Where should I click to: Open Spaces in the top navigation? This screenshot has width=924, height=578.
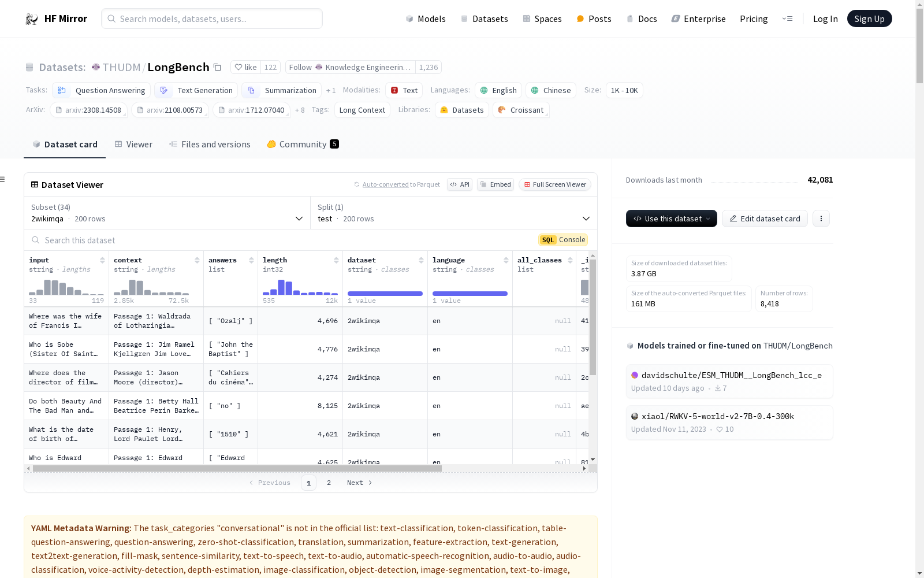(x=542, y=18)
